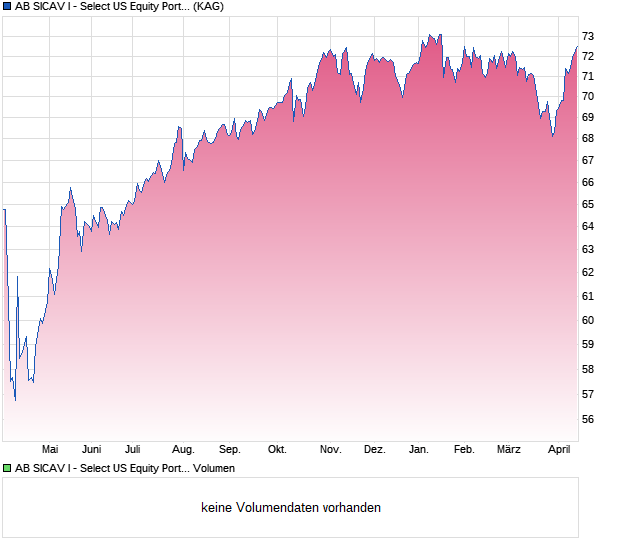Screen dimensions: 620x546
Task: Click the 63 price axis value
Action: (588, 249)
